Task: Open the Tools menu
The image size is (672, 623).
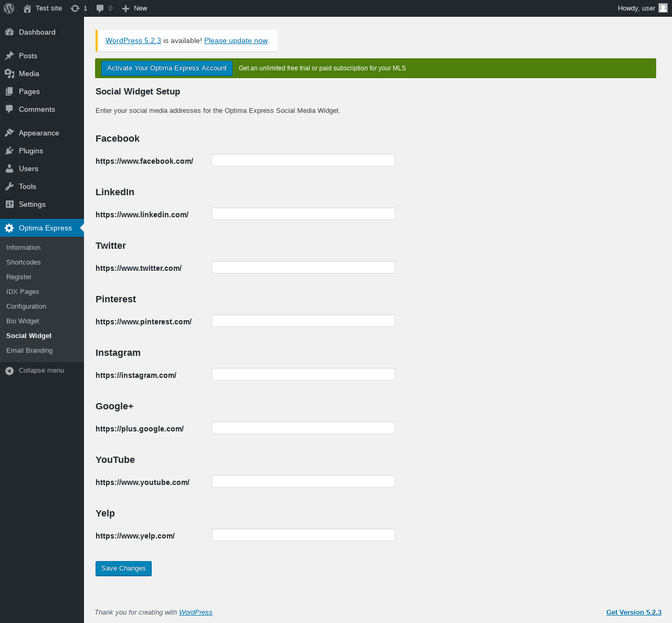Action: point(42,186)
